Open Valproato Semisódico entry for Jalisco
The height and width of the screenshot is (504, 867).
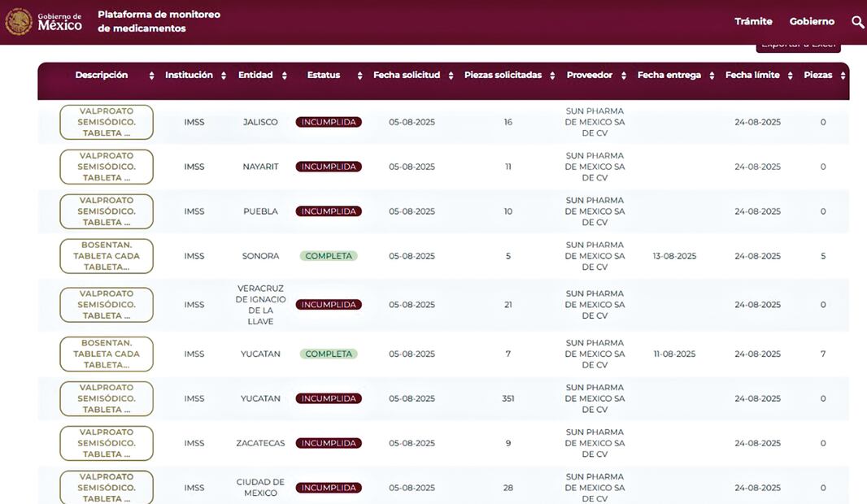point(107,122)
